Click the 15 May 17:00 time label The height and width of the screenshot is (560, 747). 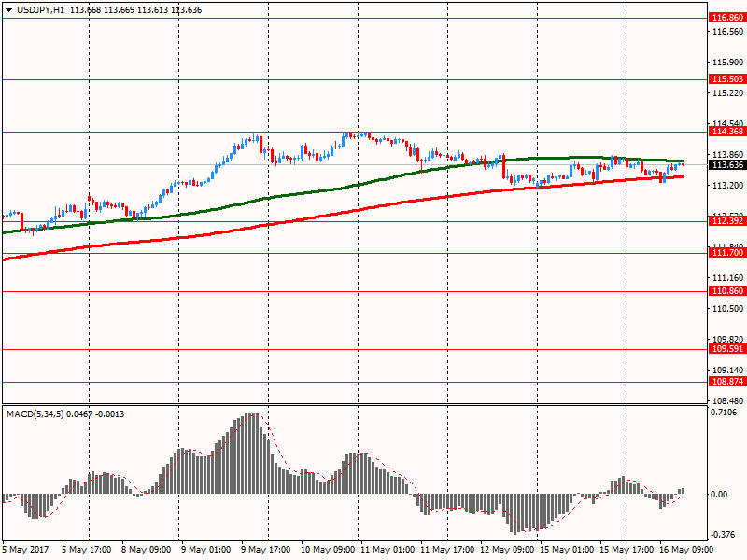(627, 550)
